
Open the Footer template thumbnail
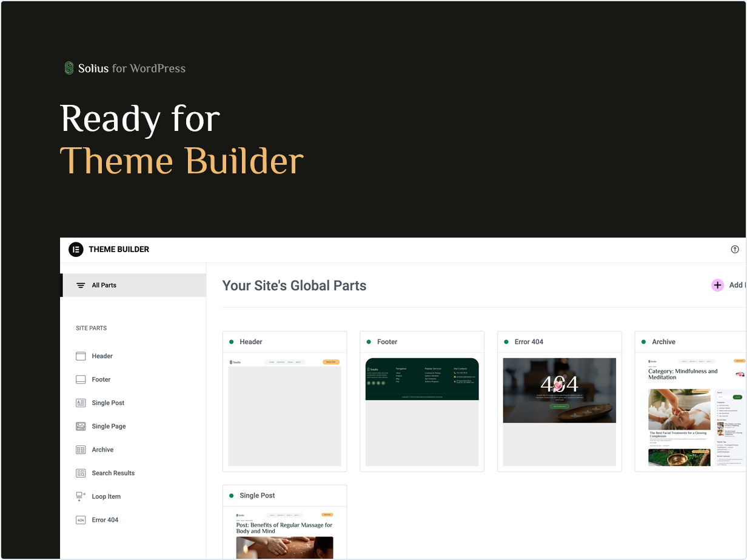422,412
